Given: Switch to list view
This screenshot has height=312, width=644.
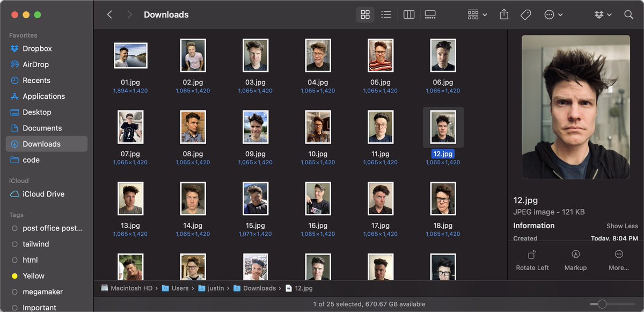Looking at the screenshot, I should 386,15.
